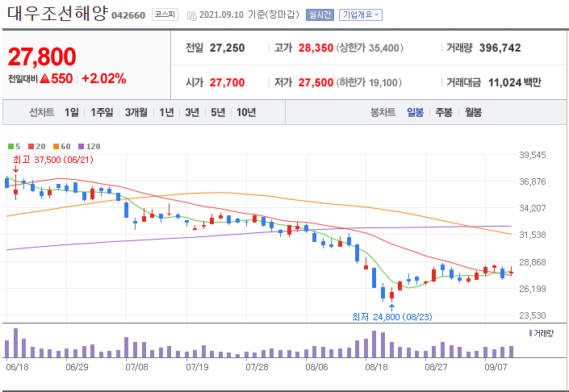Click the red up-triangle change icon
Viewport: 569px width, 392px height.
click(x=44, y=78)
